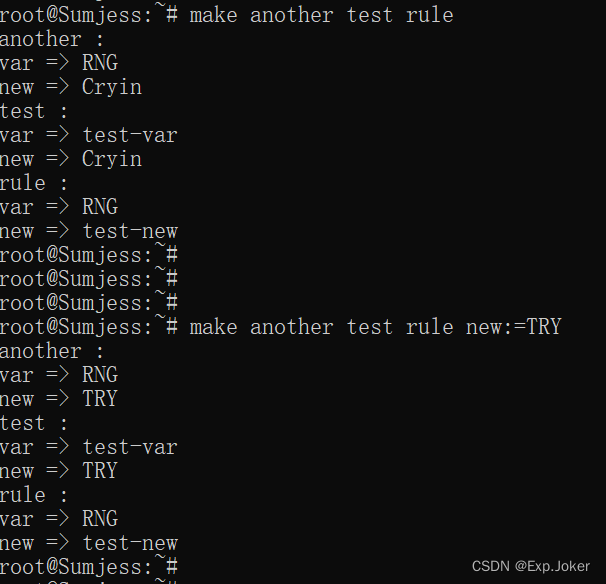This screenshot has height=584, width=606.
Task: Click "var => RNG" under the first "another :"
Action: [59, 63]
